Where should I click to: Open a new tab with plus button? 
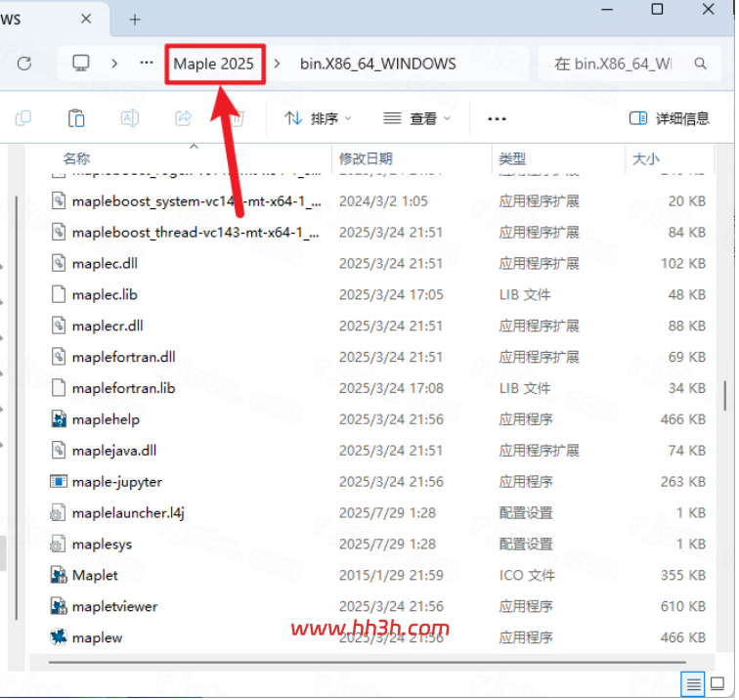(135, 20)
